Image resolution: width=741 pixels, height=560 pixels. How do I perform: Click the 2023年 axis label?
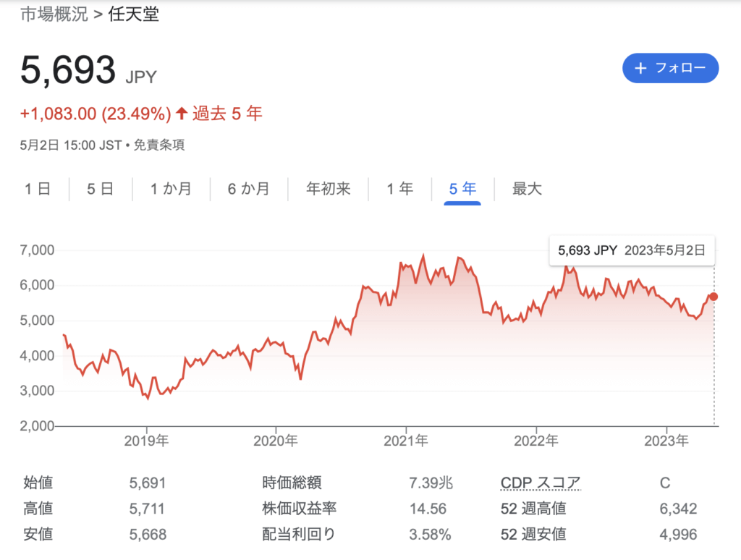pyautogui.click(x=666, y=441)
